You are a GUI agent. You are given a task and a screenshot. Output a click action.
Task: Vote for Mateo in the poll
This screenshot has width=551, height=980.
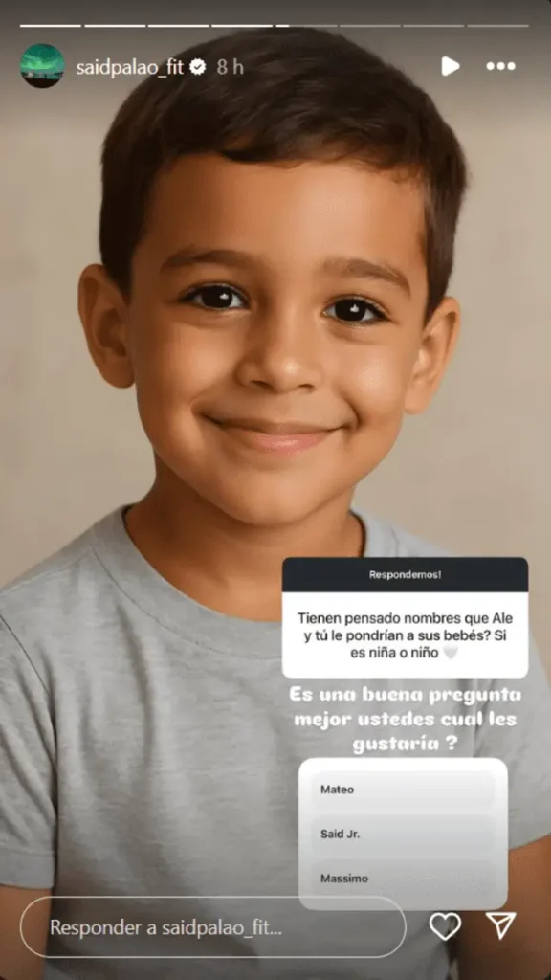click(403, 790)
